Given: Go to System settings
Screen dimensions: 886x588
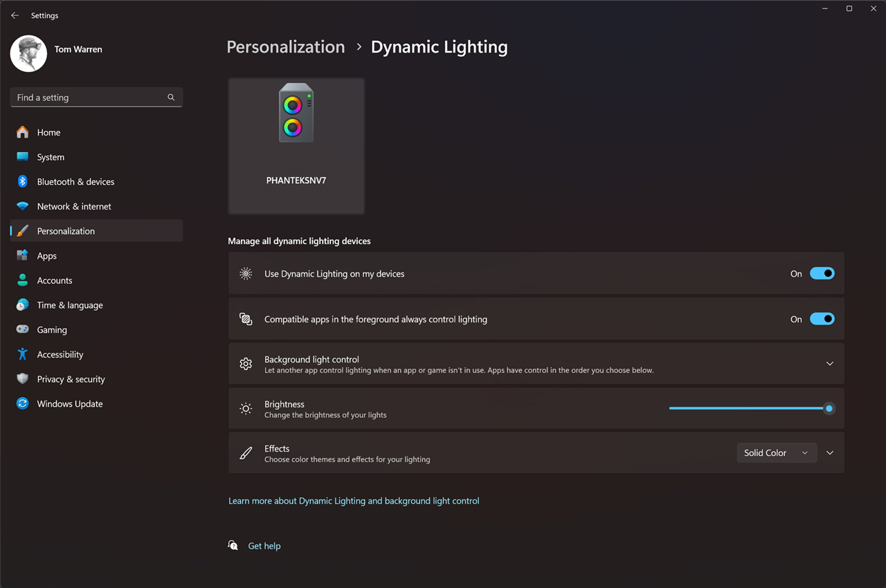Looking at the screenshot, I should coord(96,157).
